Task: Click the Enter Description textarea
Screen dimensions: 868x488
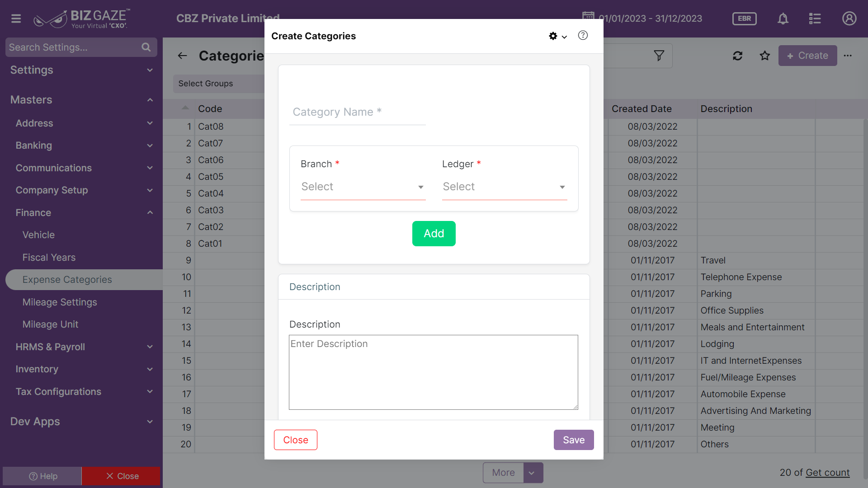Action: coord(433,372)
